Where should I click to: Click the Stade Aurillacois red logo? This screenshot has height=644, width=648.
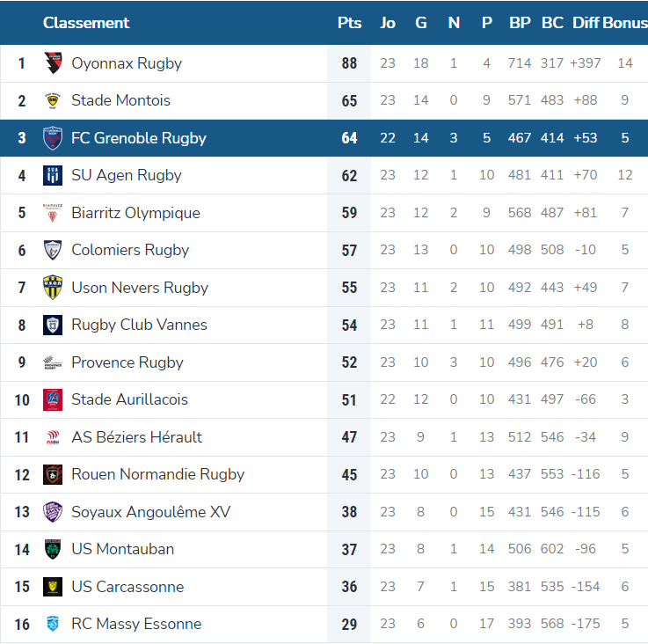pyautogui.click(x=53, y=399)
